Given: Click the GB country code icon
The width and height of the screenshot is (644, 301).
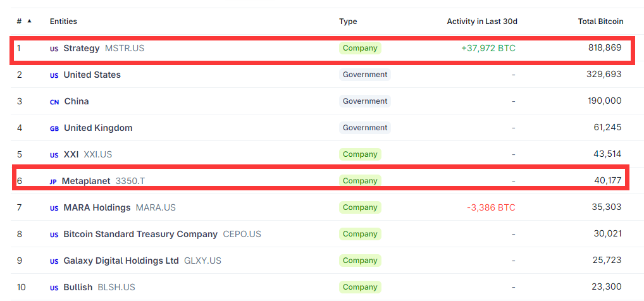Looking at the screenshot, I should tap(54, 128).
